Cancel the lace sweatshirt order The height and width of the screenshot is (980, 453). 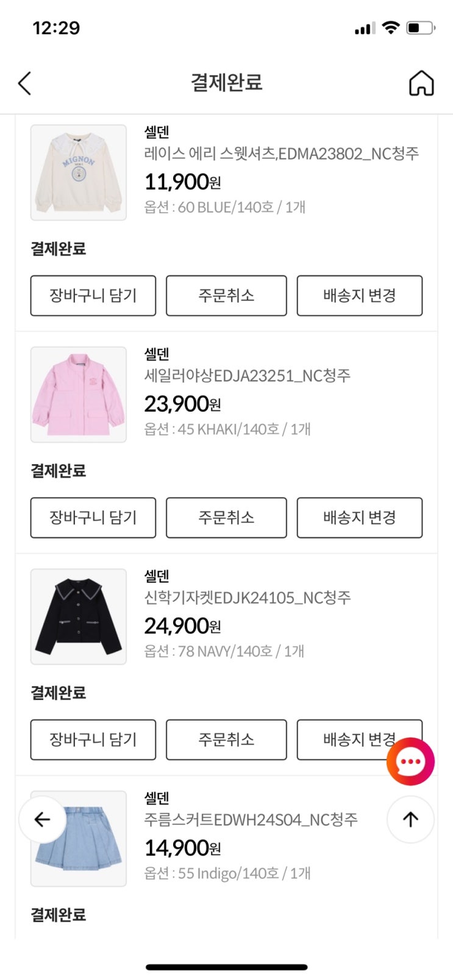coord(226,295)
